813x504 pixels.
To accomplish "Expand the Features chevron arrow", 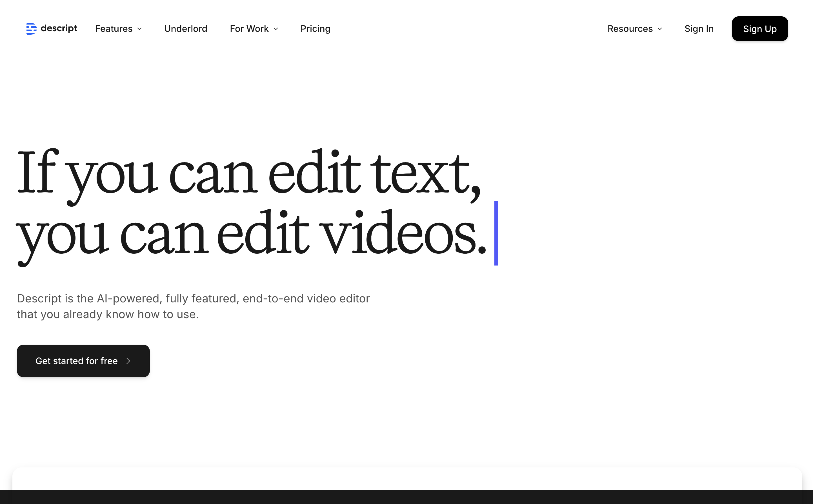I will [139, 29].
